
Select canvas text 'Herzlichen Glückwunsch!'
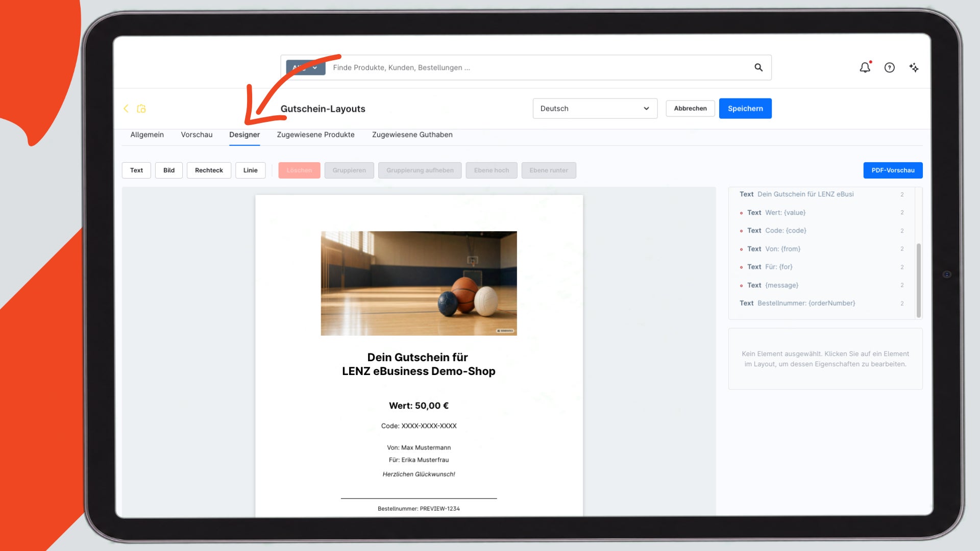(419, 474)
